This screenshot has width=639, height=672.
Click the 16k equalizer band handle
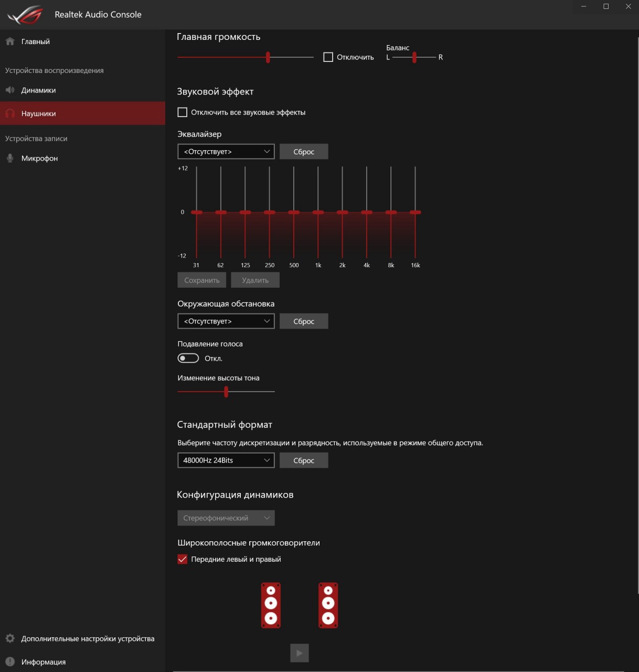[416, 212]
